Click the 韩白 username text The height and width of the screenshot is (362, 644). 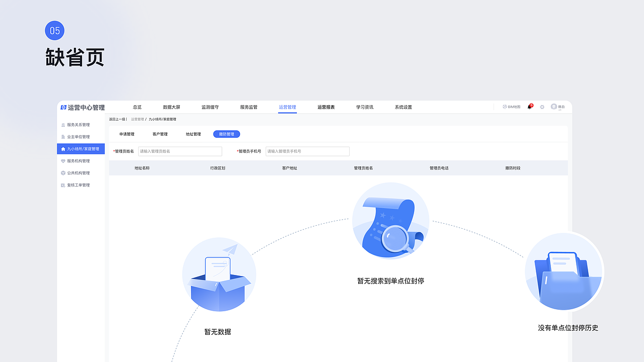coord(561,107)
